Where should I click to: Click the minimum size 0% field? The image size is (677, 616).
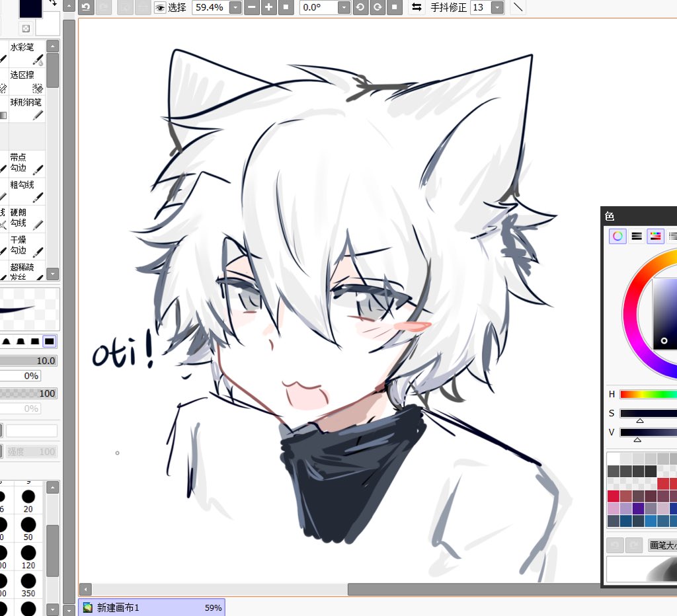(x=20, y=375)
